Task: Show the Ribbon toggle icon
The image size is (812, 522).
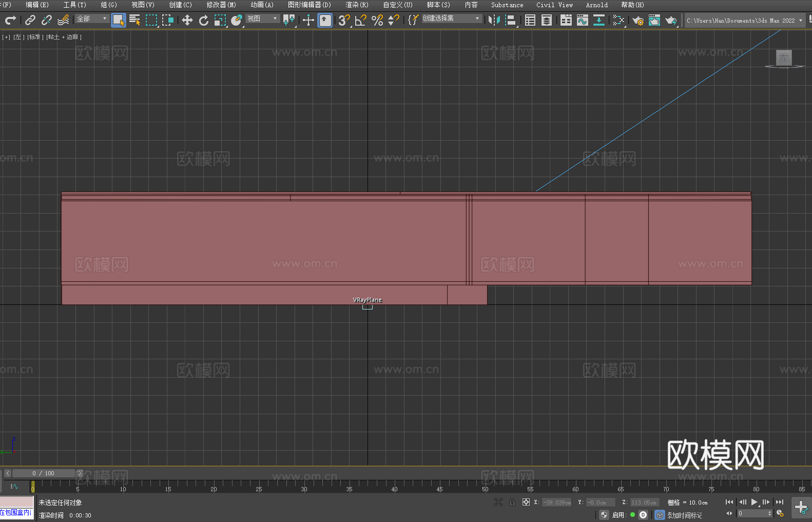Action: click(566, 20)
